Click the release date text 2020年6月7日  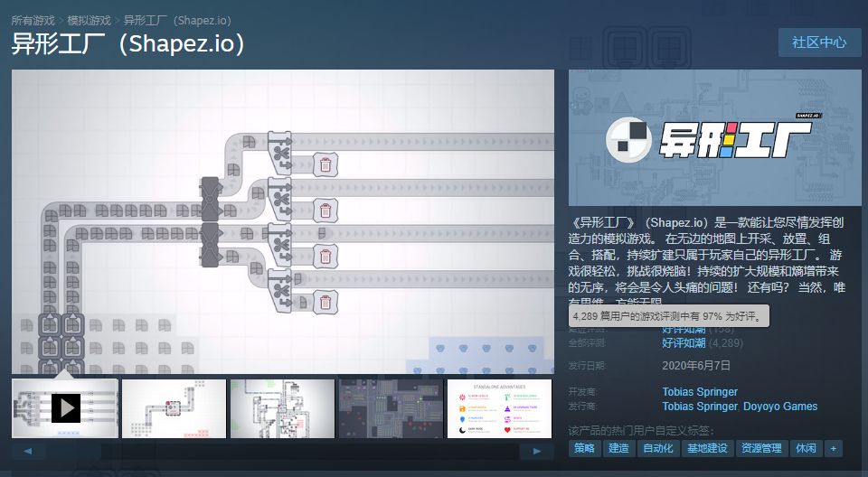[x=696, y=366]
